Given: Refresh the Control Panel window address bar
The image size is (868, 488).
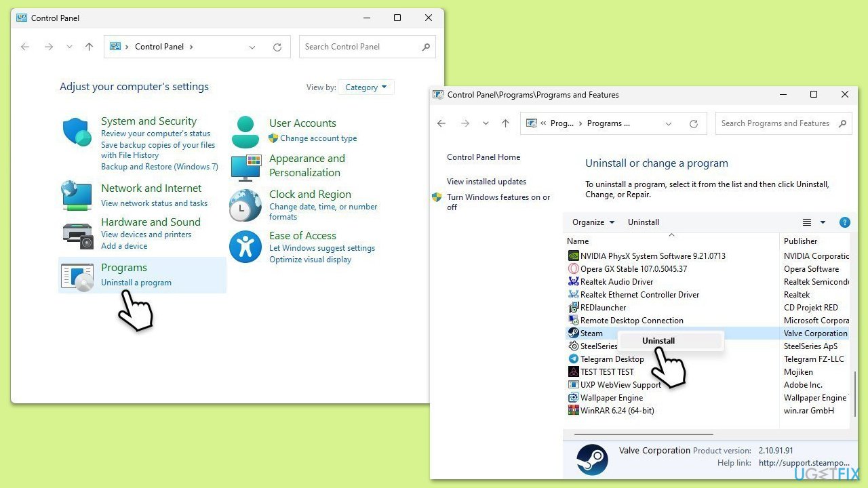Looking at the screenshot, I should pyautogui.click(x=277, y=47).
